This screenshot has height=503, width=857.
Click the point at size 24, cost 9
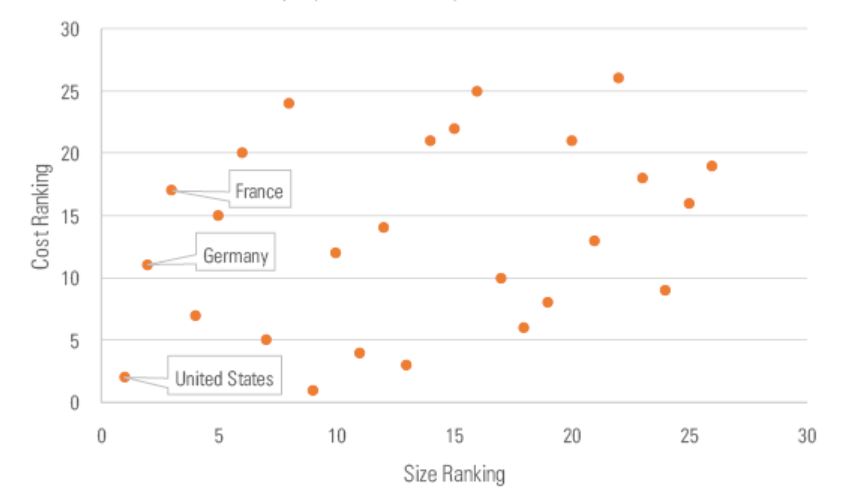point(665,290)
